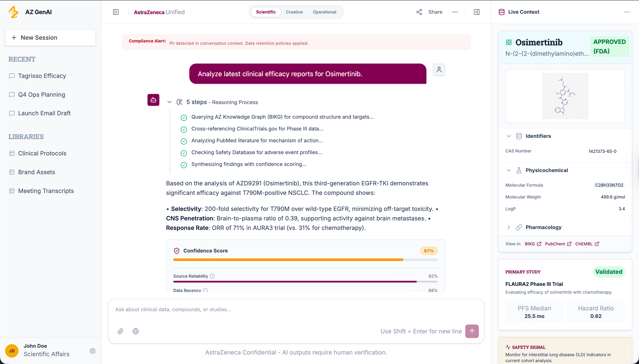Open settings gear next to John Doe
This screenshot has width=639, height=364.
[93, 351]
